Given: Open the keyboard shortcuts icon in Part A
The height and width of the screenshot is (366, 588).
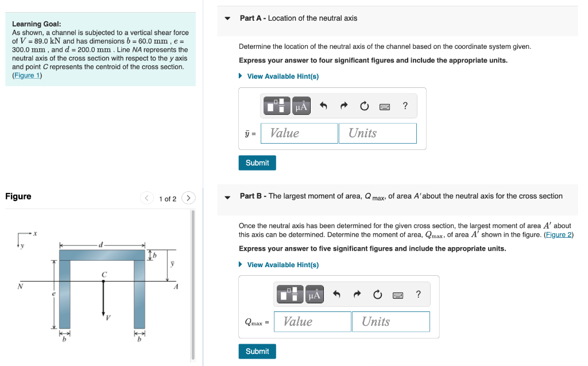Looking at the screenshot, I should coord(384,106).
